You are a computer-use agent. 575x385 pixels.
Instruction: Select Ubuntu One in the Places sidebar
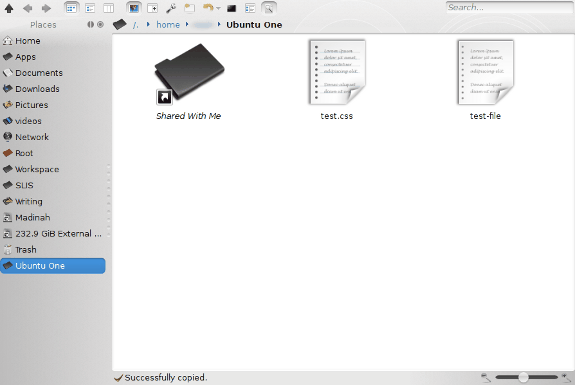coord(53,266)
